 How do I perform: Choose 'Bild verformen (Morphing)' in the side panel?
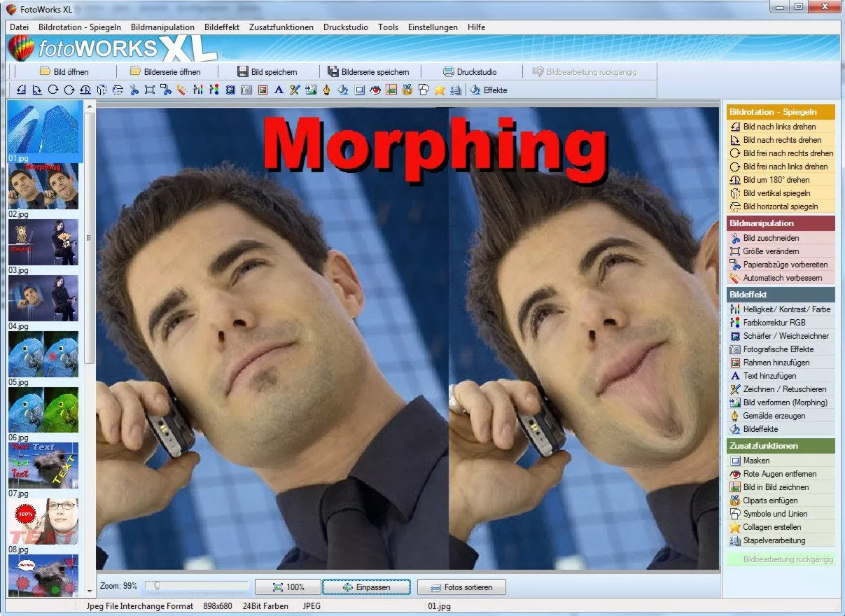click(x=784, y=402)
